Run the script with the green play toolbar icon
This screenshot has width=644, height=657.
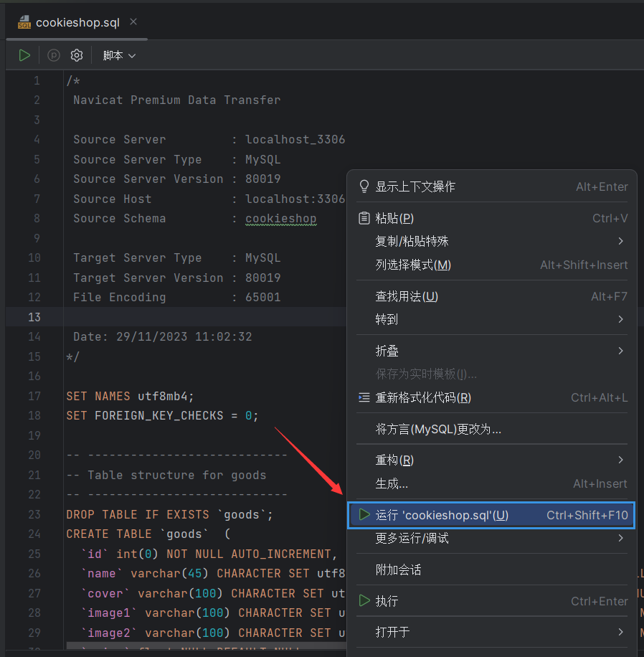coord(24,55)
